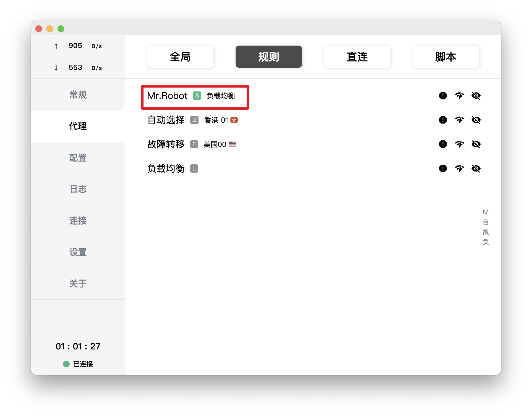
Task: Test latency of 故障转移 group
Action: [459, 144]
